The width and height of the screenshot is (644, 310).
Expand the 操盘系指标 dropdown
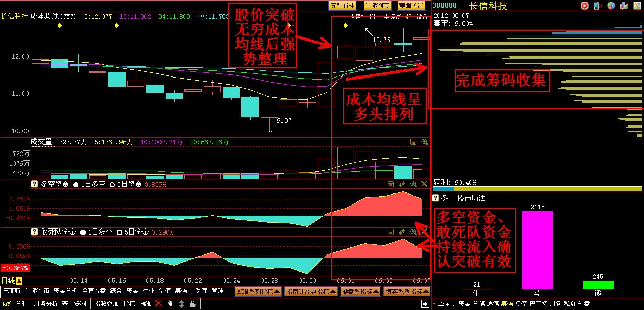360,291
